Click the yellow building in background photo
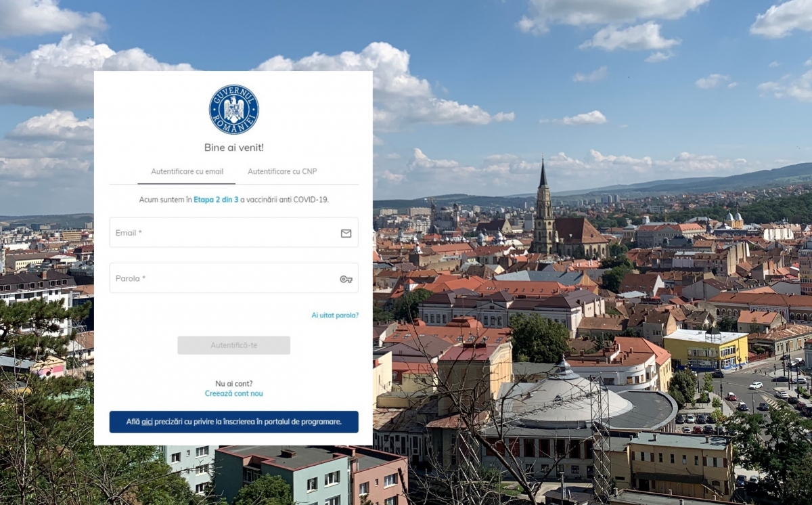 (x=705, y=349)
